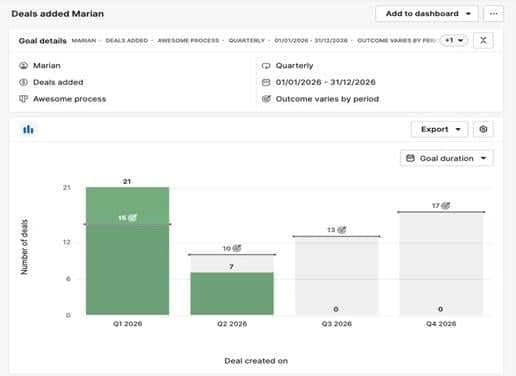The width and height of the screenshot is (516, 376).
Task: Click the Q3 goal label 13 icon
Action: tap(341, 230)
